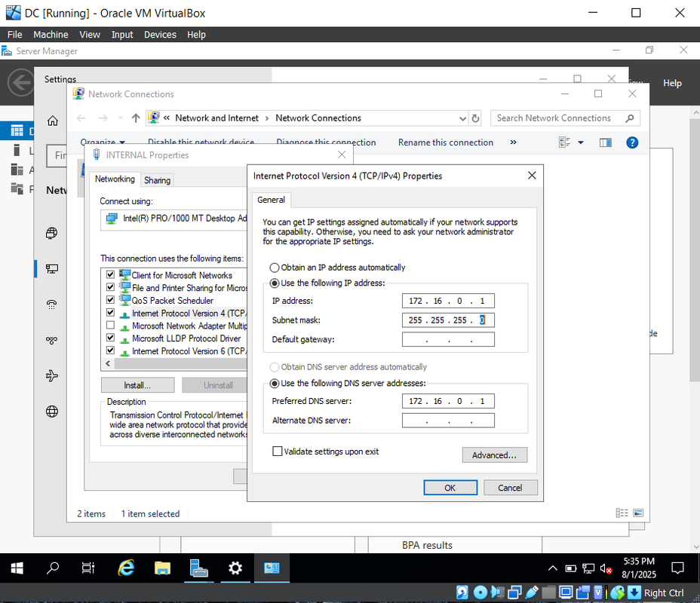
Task: Click Rename this connection
Action: point(446,142)
